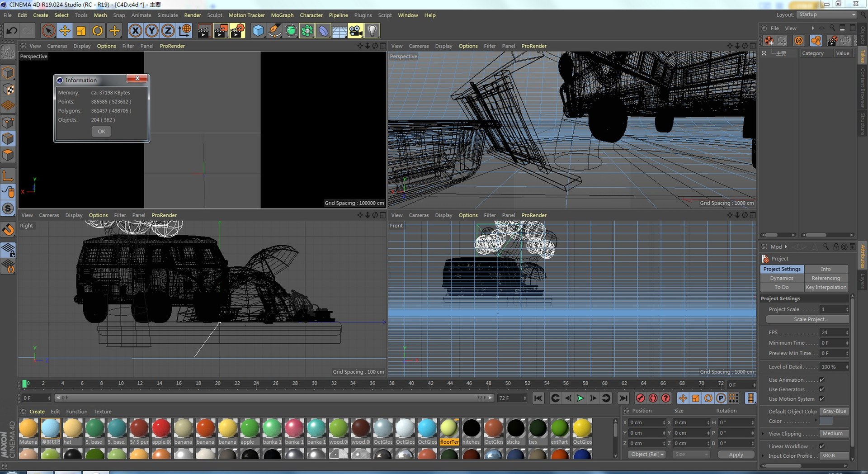Add a Light object
Image resolution: width=868 pixels, height=474 pixels.
(372, 31)
